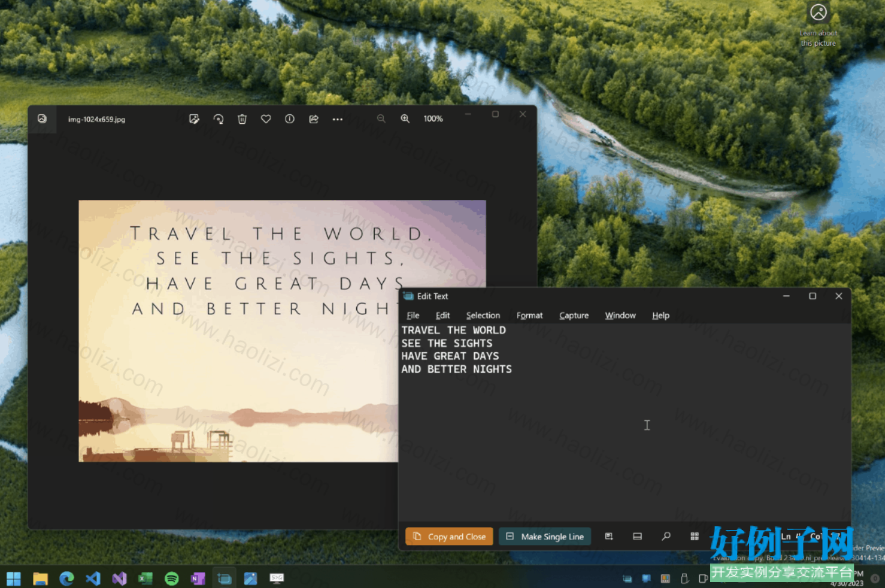Minimize the Edit Text window
This screenshot has height=588, width=885.
(x=786, y=296)
